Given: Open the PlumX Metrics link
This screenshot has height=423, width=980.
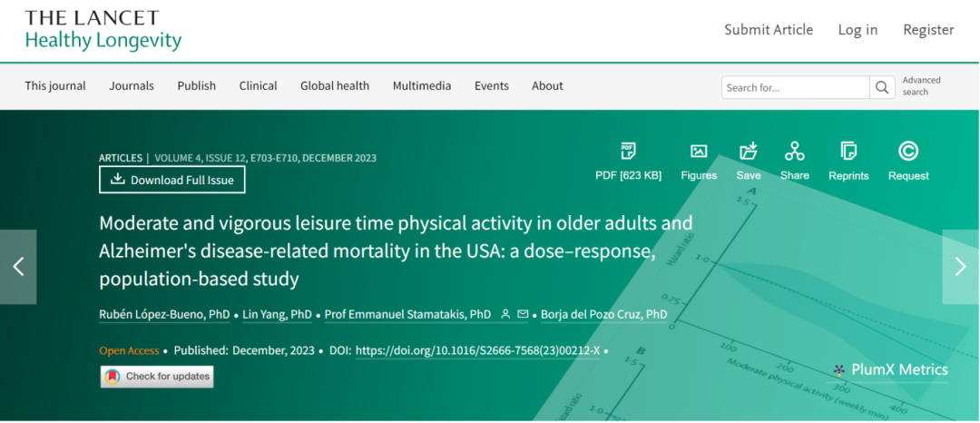Looking at the screenshot, I should (x=891, y=369).
